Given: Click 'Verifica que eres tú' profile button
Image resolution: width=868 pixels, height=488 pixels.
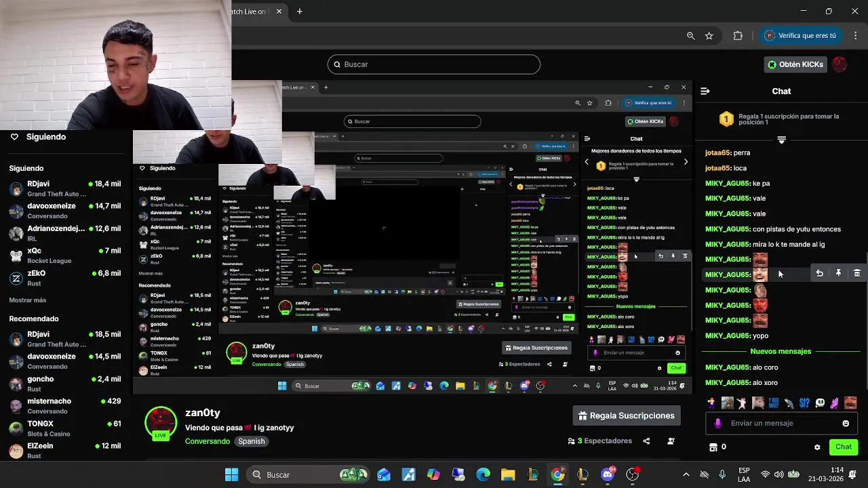Looking at the screenshot, I should 801,36.
